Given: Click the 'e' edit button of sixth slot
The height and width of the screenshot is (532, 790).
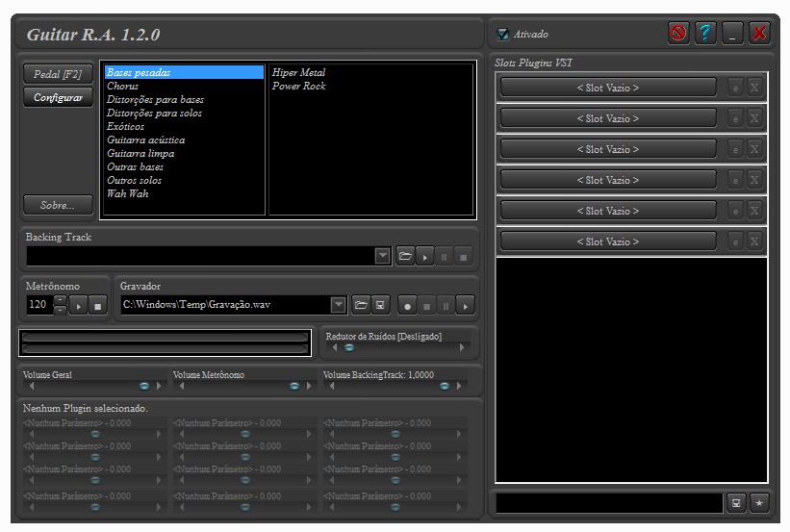Looking at the screenshot, I should tap(735, 241).
